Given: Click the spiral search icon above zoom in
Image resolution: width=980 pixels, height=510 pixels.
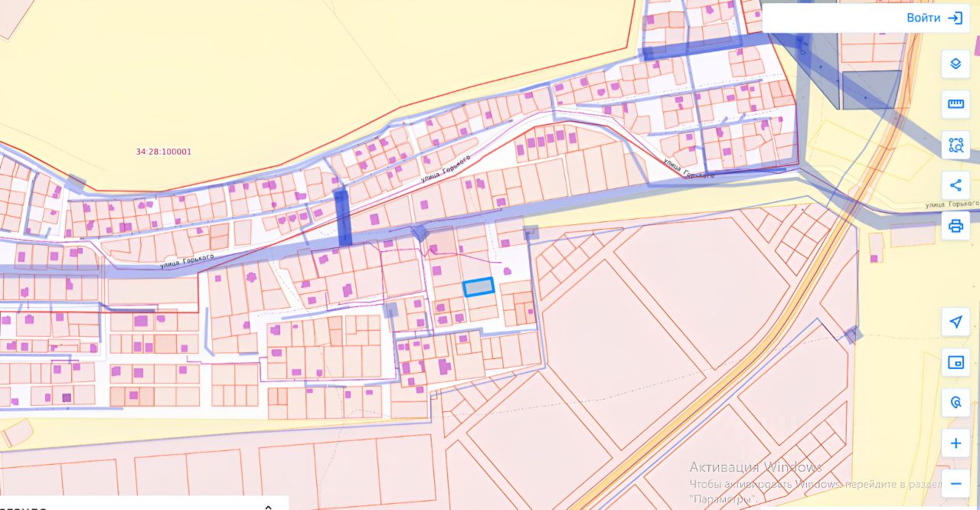Looking at the screenshot, I should [x=955, y=403].
